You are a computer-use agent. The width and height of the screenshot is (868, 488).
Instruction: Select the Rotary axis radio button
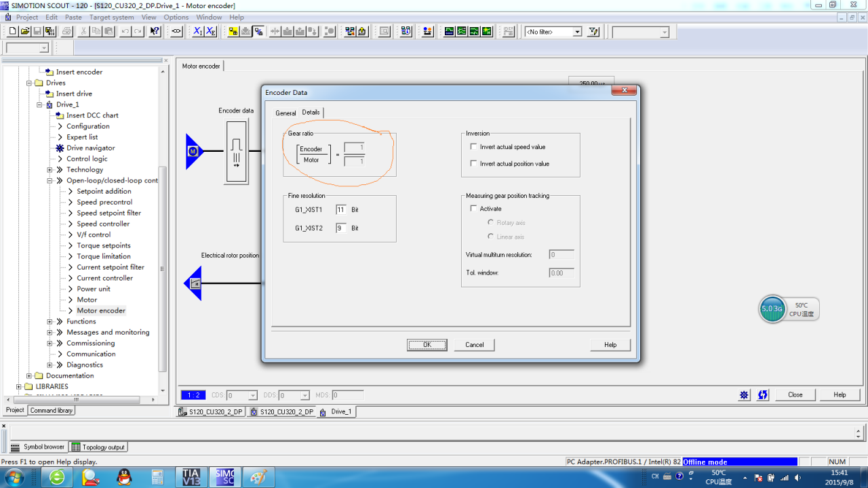[491, 222]
